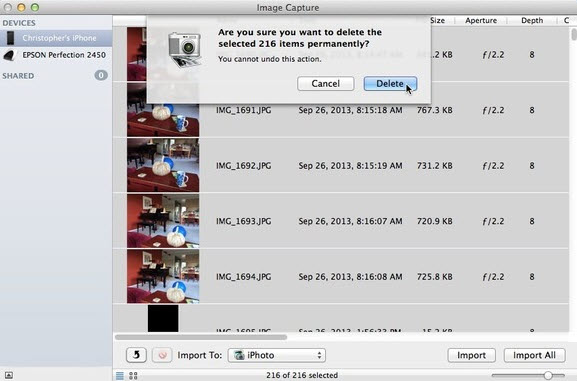Click the rotate button beside the delete button
This screenshot has height=381, width=577.
click(136, 355)
